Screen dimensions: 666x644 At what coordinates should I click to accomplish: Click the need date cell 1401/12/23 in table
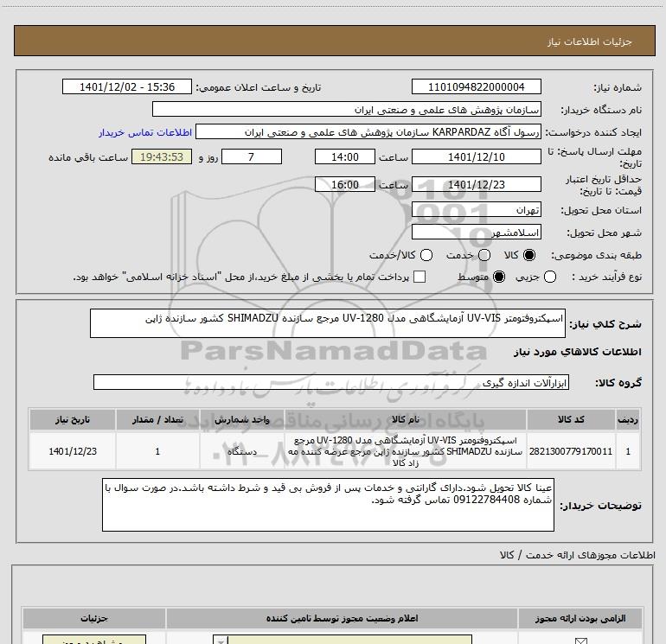[73, 451]
